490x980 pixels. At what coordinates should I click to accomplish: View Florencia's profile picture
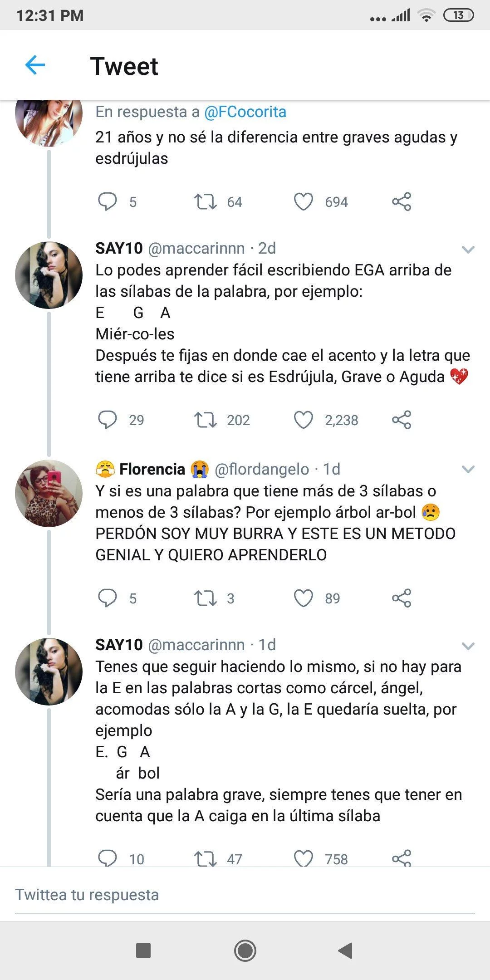pyautogui.click(x=49, y=493)
